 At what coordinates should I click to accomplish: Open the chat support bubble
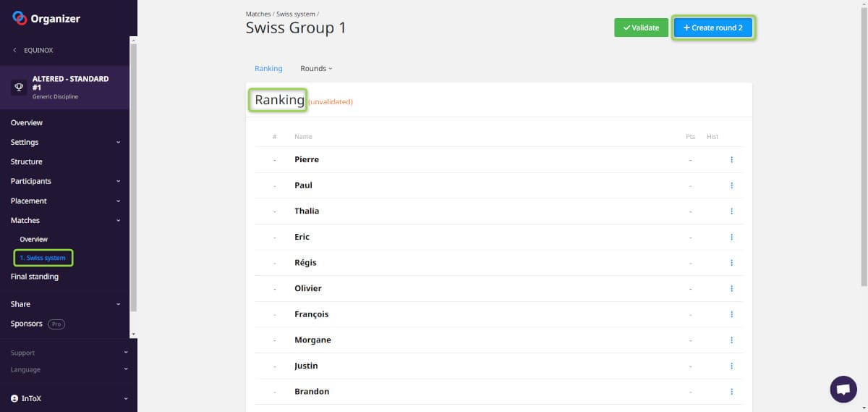pos(843,389)
